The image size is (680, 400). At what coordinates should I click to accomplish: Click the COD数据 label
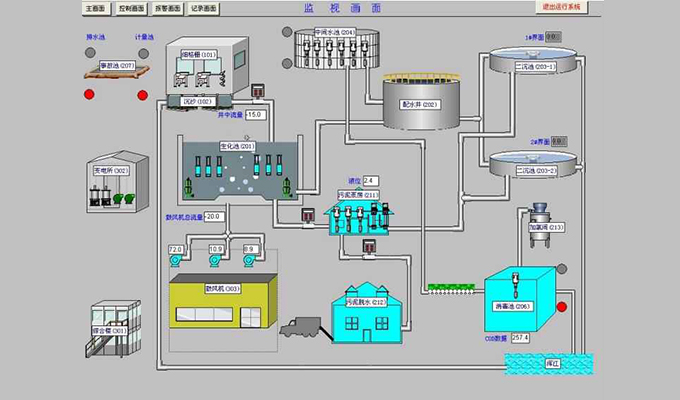(496, 338)
